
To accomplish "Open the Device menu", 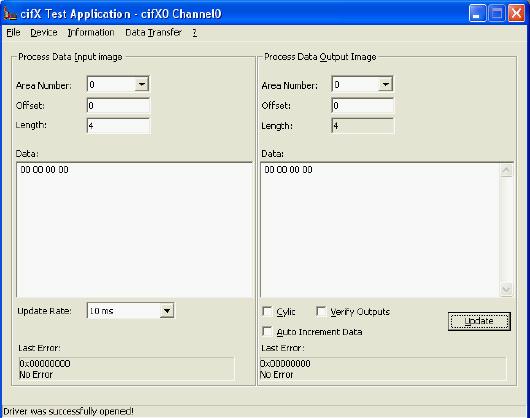I will tap(44, 32).
